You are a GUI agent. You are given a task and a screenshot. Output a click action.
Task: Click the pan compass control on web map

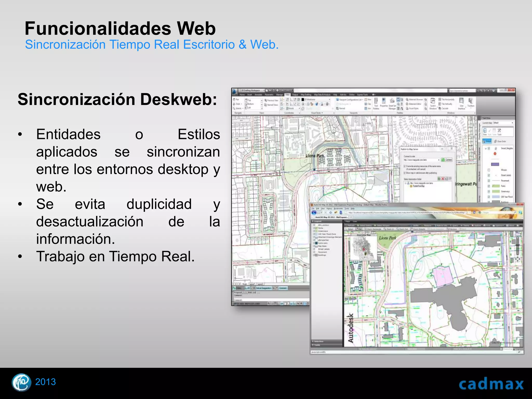[x=517, y=259]
